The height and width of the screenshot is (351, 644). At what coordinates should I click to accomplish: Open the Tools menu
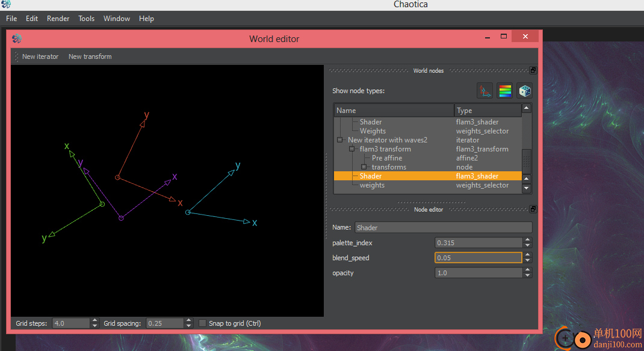pos(86,19)
